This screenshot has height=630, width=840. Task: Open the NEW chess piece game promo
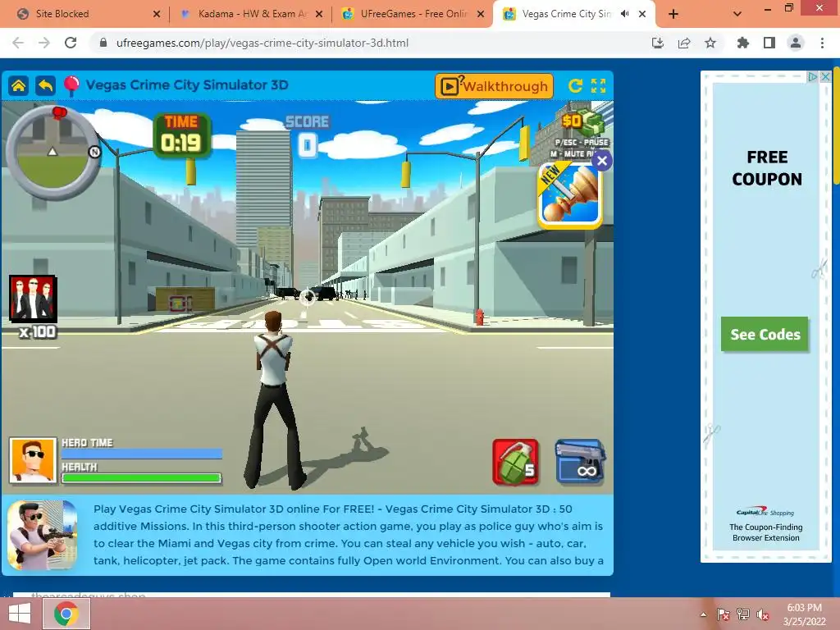[569, 196]
